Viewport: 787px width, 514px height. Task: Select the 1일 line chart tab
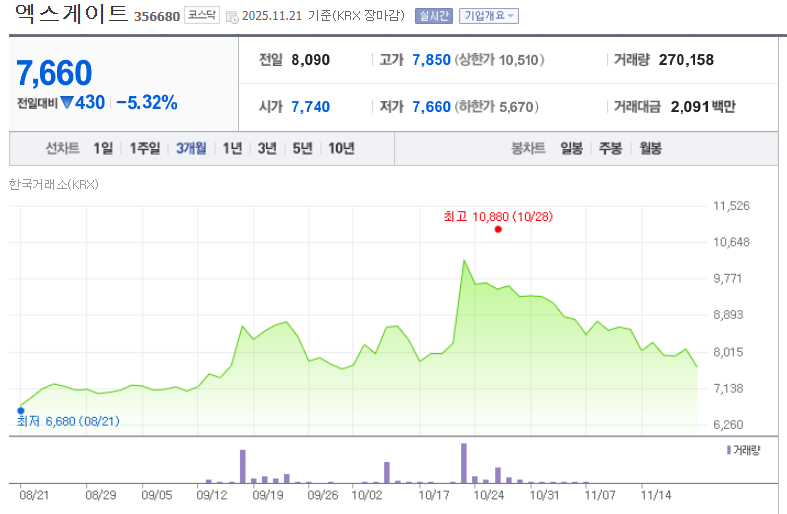click(103, 148)
